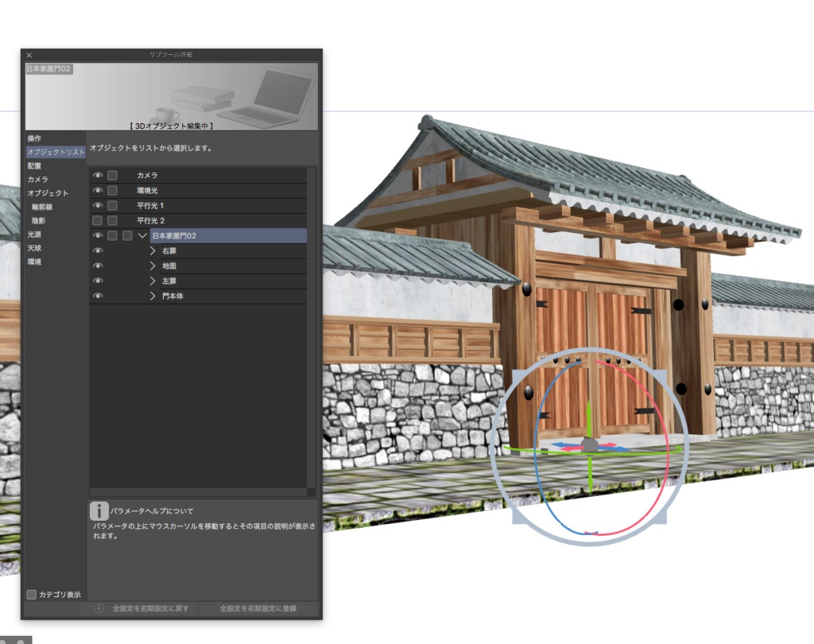
Task: Hide the 右扉 object with its eye toggle
Action: (x=97, y=250)
